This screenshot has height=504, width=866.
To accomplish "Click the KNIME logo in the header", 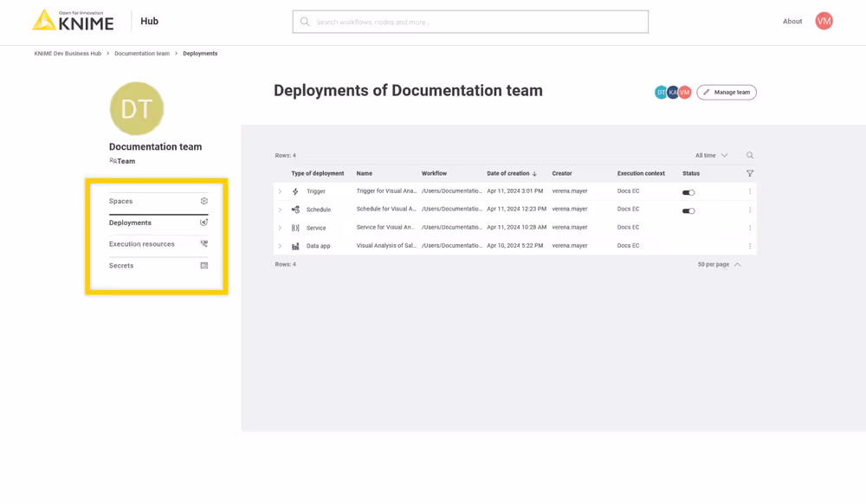I will coord(74,21).
